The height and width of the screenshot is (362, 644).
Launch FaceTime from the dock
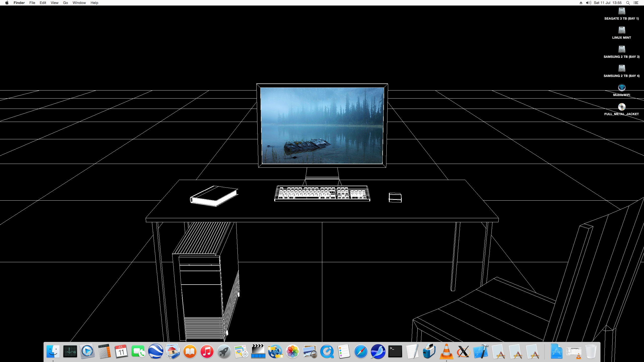pos(138,351)
